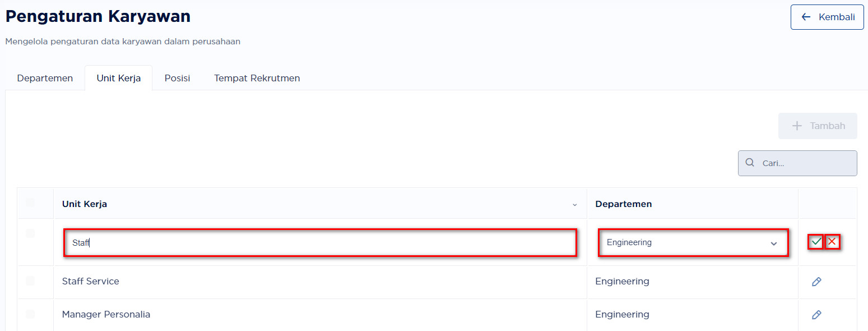Tick the checkbox for the Staff Service row

click(30, 281)
